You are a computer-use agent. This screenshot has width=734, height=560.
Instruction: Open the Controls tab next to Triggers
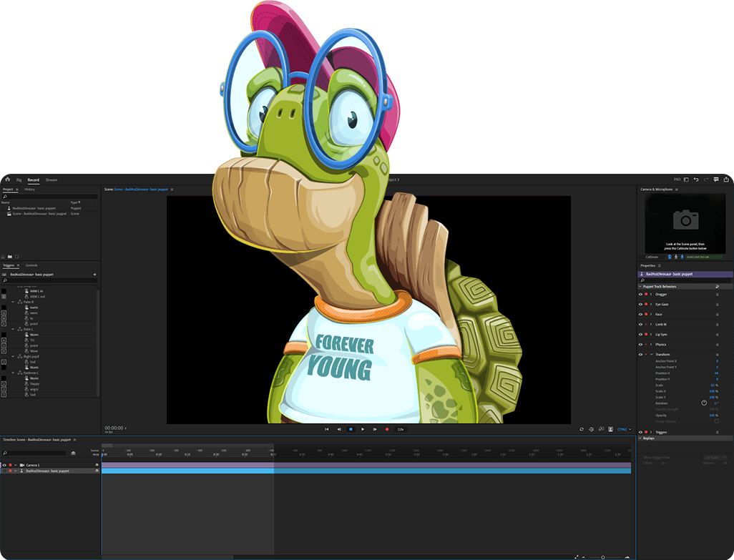click(x=31, y=265)
